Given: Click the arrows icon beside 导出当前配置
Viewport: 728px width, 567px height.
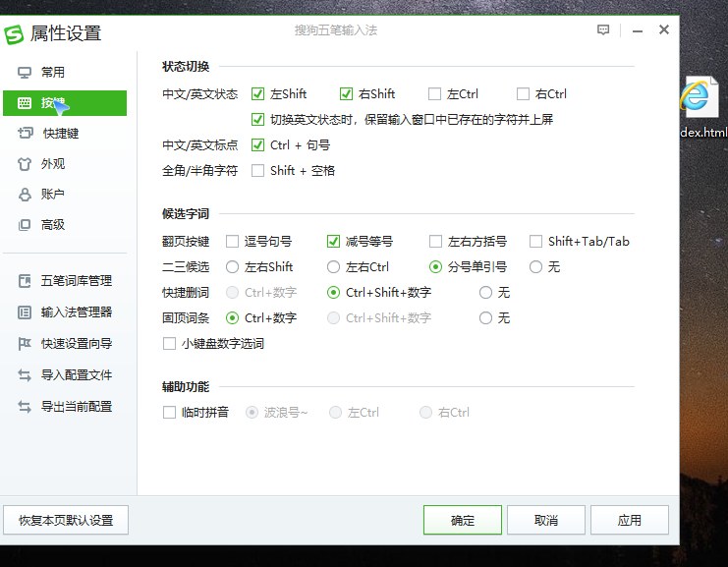Looking at the screenshot, I should point(25,407).
